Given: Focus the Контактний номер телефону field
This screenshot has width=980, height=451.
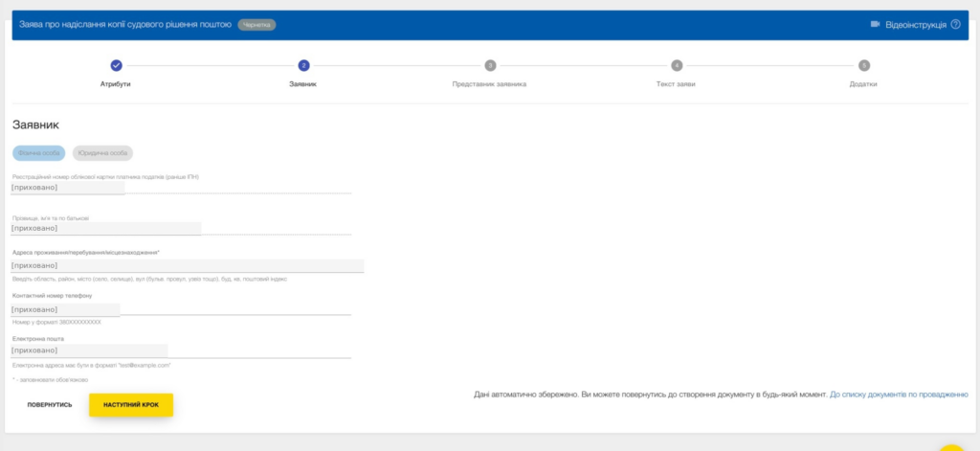Looking at the screenshot, I should (181, 309).
